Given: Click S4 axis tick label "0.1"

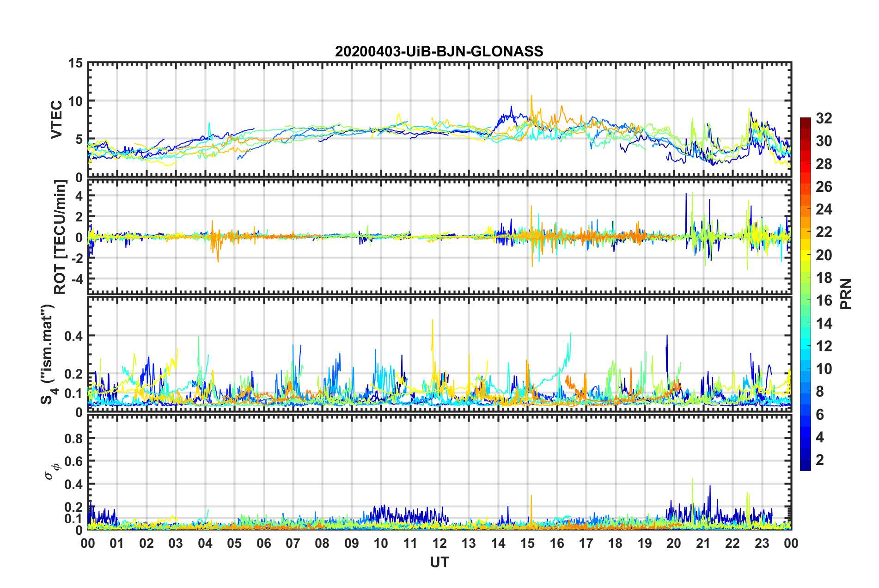Looking at the screenshot, I should [x=74, y=393].
